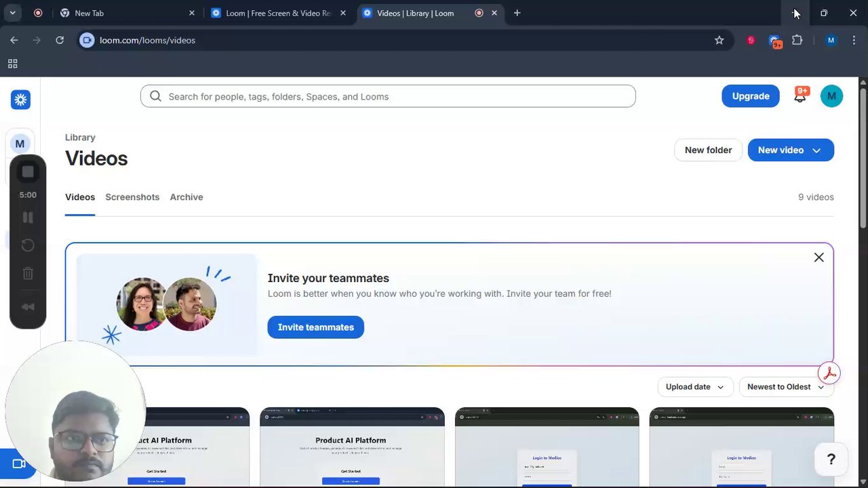Switch to the Screenshots tab

pyautogui.click(x=132, y=197)
